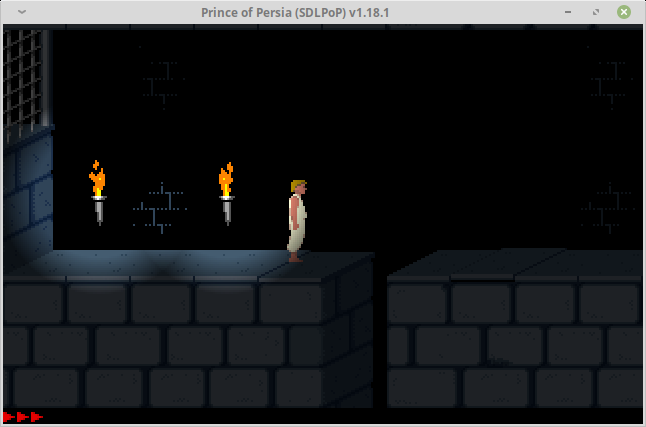Open the window menu chevron in title bar
The width and height of the screenshot is (646, 427).
click(x=22, y=12)
